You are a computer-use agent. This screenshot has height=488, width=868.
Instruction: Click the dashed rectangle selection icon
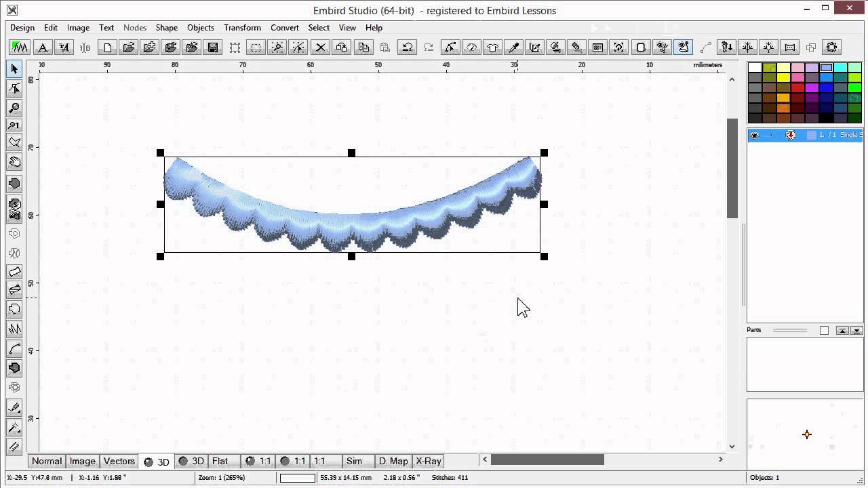tap(256, 47)
